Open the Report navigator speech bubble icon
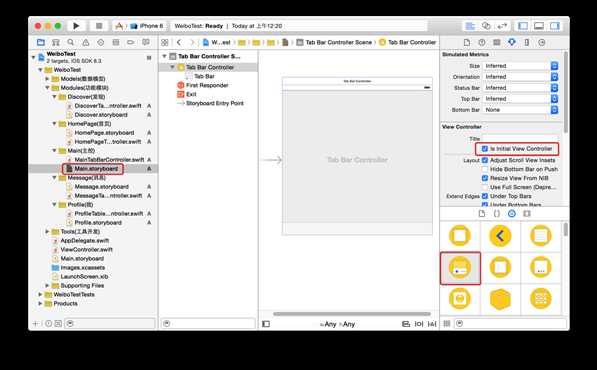The image size is (597, 370). 146,42
